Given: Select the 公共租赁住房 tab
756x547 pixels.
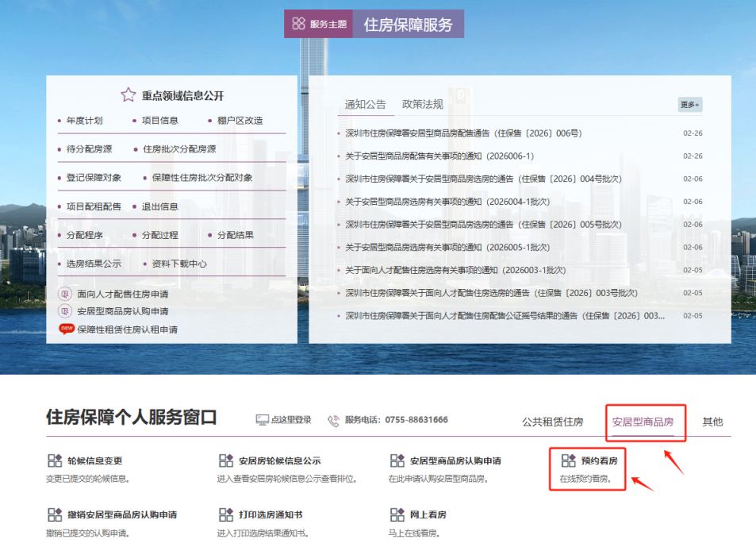Looking at the screenshot, I should (553, 422).
